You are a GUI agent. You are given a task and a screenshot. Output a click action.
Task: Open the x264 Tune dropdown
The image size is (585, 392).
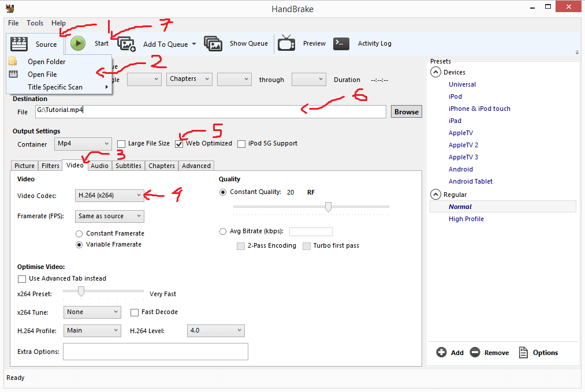point(92,312)
